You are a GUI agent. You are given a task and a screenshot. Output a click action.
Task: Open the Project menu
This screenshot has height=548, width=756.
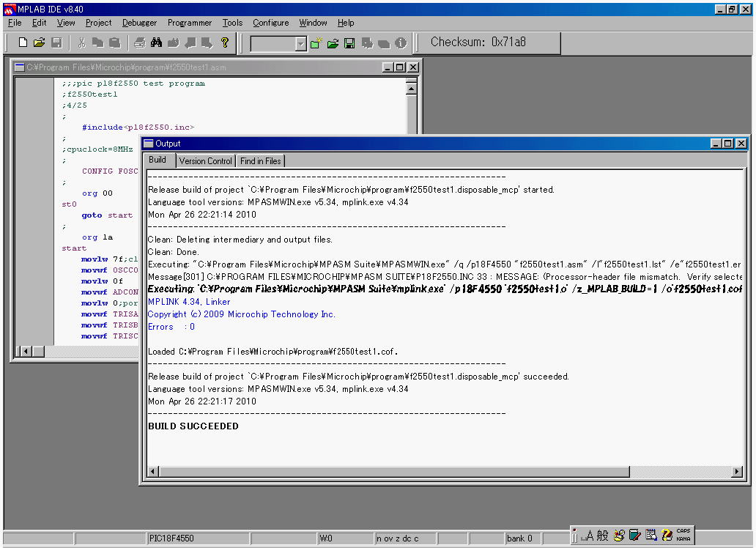(98, 23)
